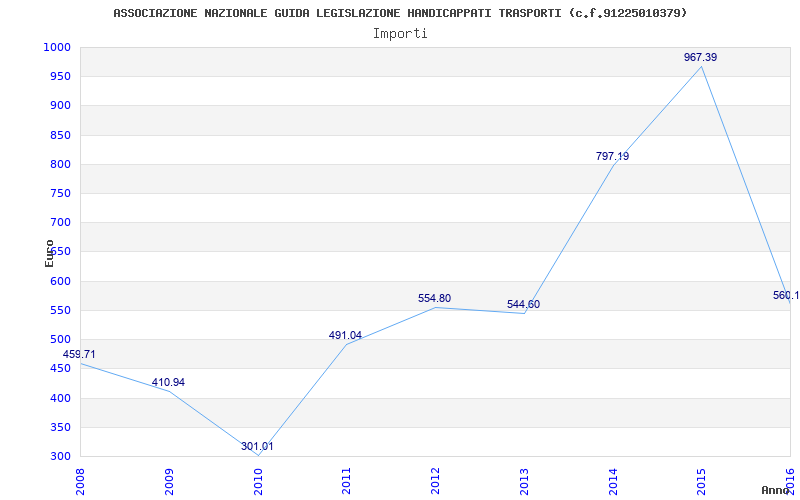
Task: Click the 554.80 data label
Action: (434, 298)
